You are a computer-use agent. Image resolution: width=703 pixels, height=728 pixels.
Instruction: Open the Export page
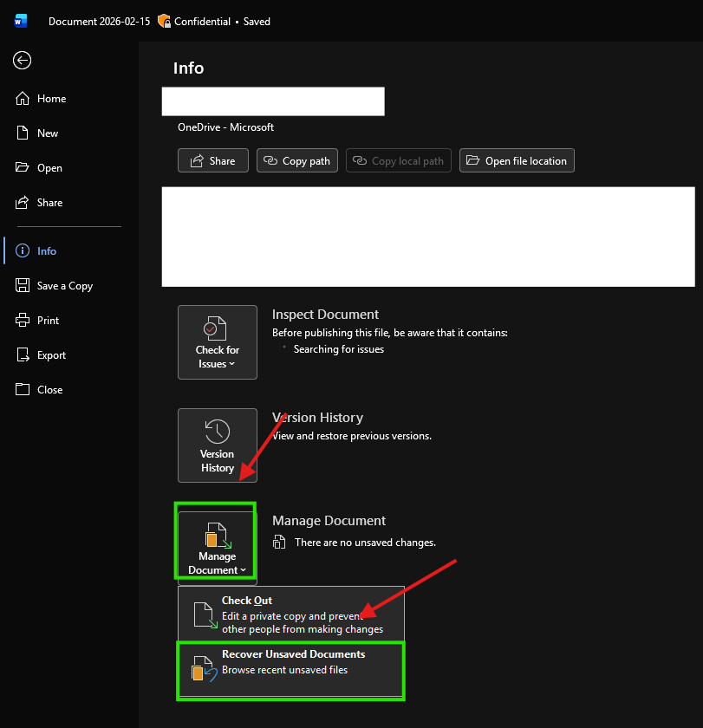tap(51, 355)
